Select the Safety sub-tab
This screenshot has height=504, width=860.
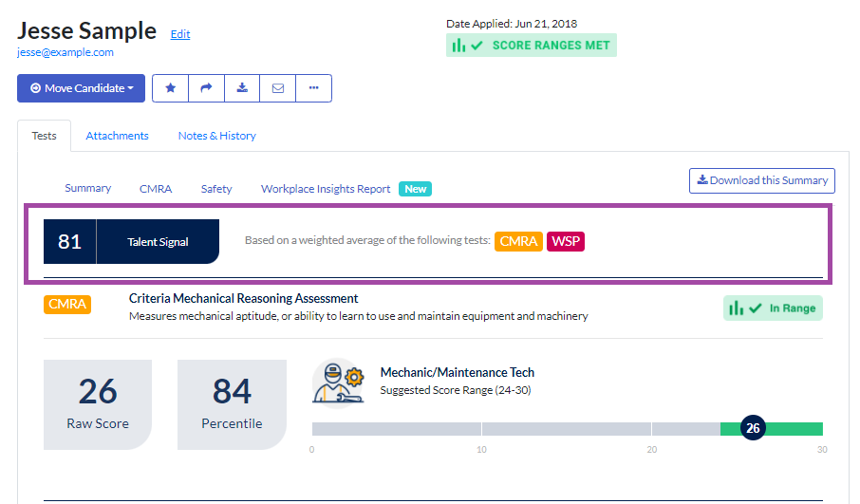[216, 189]
